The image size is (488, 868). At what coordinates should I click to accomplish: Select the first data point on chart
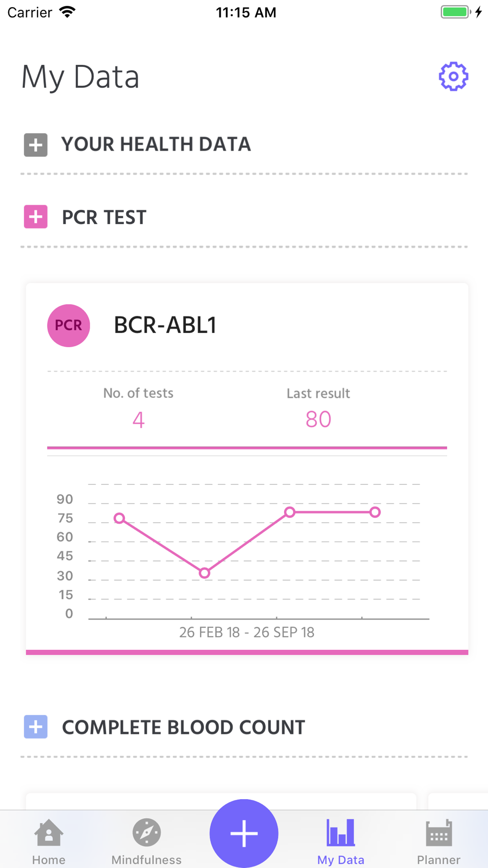click(x=120, y=518)
